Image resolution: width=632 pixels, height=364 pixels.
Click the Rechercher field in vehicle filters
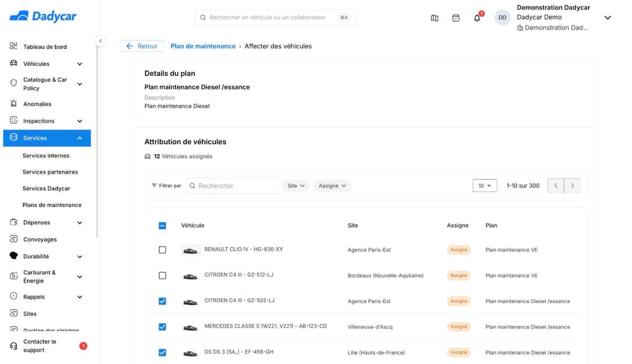pyautogui.click(x=232, y=186)
